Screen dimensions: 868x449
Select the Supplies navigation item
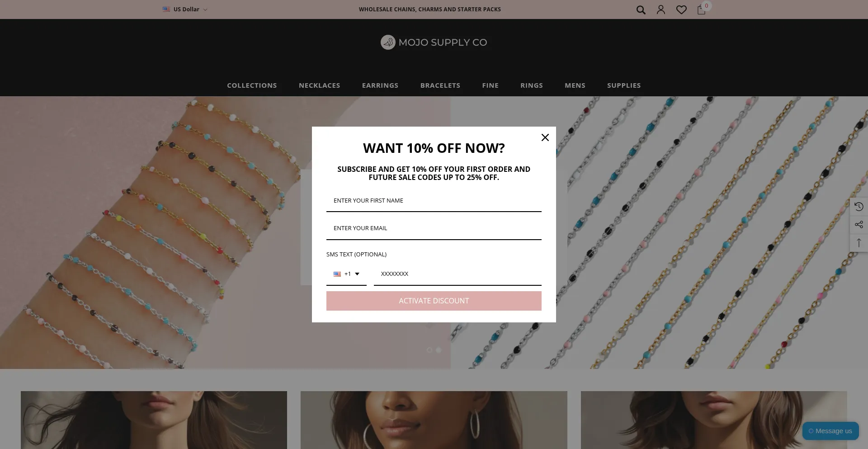(x=624, y=85)
